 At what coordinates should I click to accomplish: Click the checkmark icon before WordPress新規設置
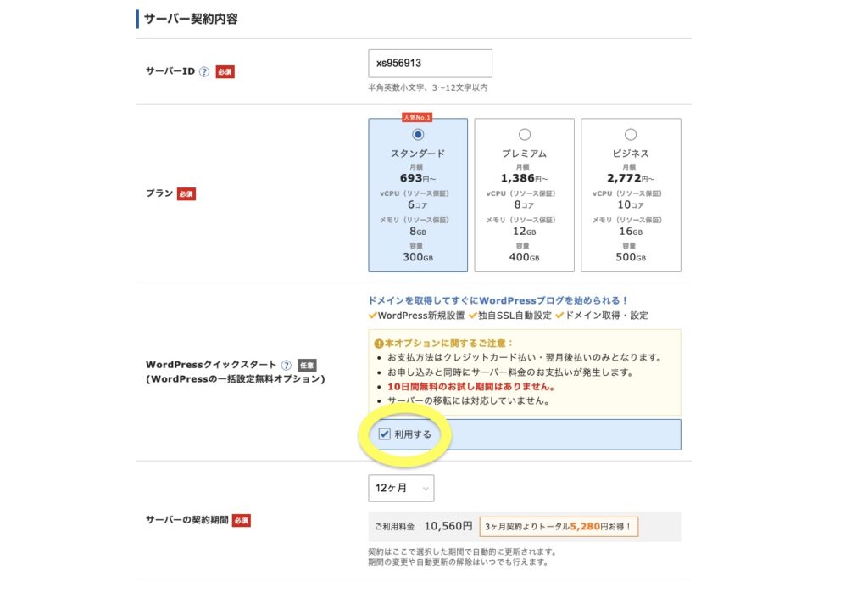click(x=373, y=316)
